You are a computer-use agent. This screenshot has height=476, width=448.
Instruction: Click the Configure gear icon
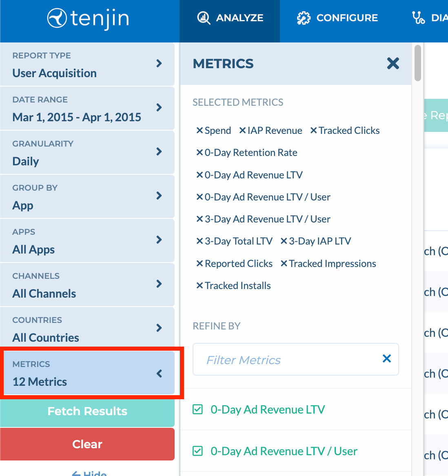click(x=304, y=18)
